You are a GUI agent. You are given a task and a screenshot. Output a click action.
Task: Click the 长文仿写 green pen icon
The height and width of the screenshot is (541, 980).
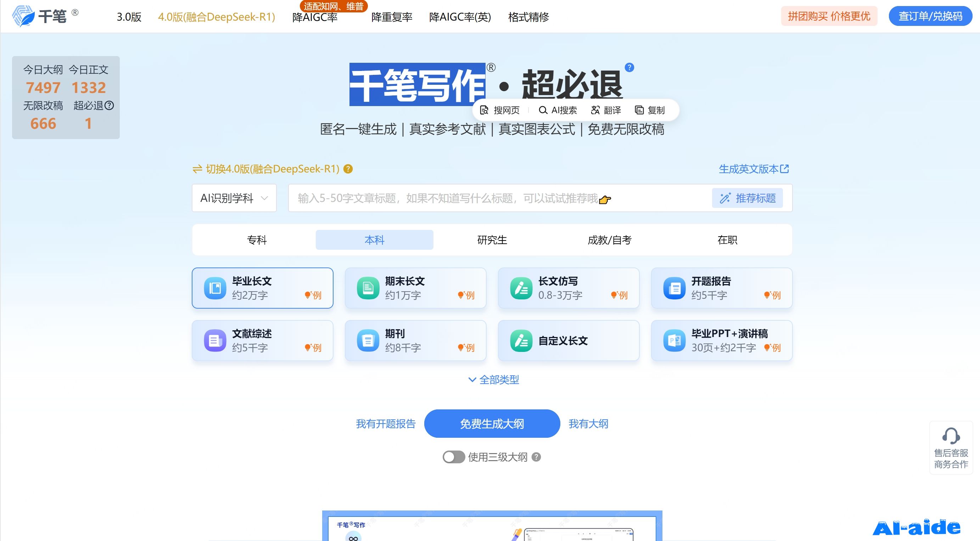coord(521,288)
